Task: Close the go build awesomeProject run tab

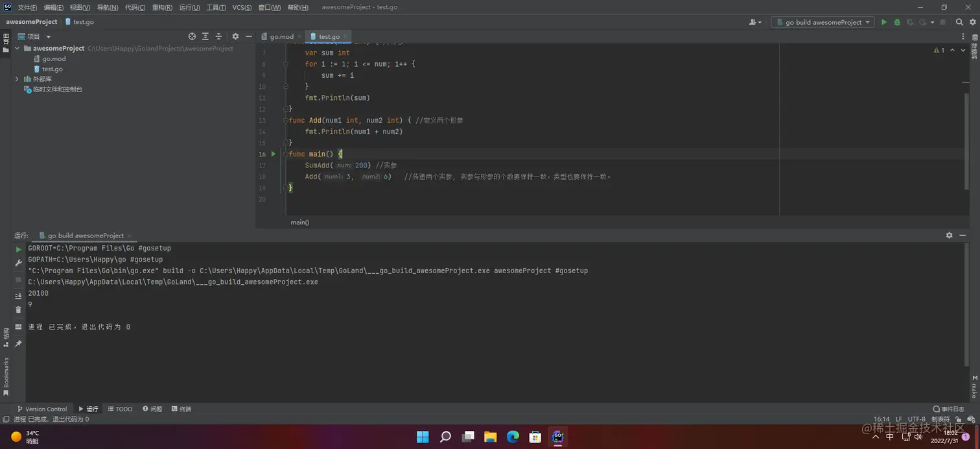Action: pyautogui.click(x=129, y=236)
